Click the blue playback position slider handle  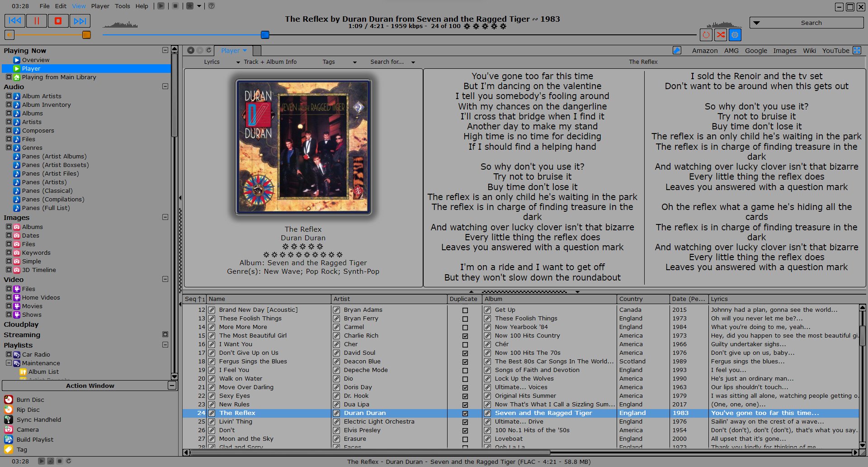(x=265, y=35)
